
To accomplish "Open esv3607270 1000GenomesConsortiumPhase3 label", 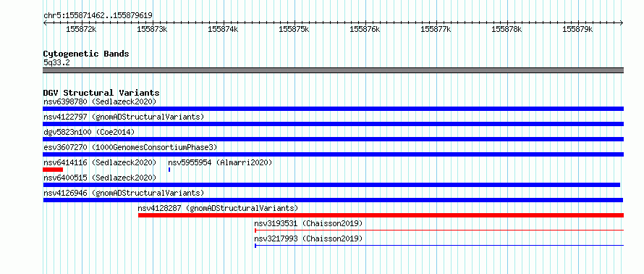I will 130,147.
